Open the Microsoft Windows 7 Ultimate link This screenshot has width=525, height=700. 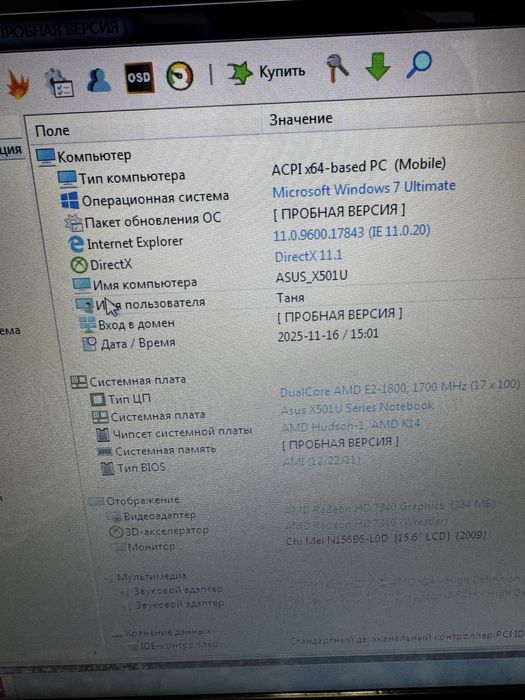[364, 188]
